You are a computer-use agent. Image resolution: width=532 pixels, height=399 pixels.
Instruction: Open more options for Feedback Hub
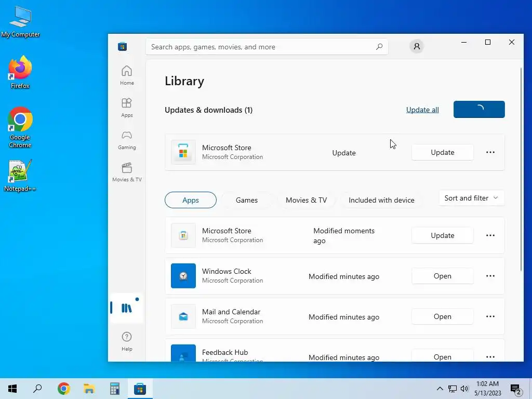point(490,356)
